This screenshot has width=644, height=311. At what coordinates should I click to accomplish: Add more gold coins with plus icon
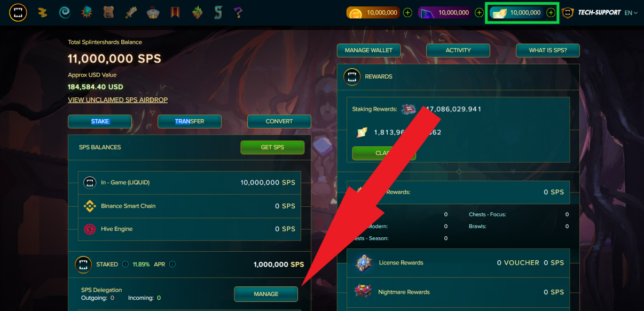pyautogui.click(x=408, y=12)
